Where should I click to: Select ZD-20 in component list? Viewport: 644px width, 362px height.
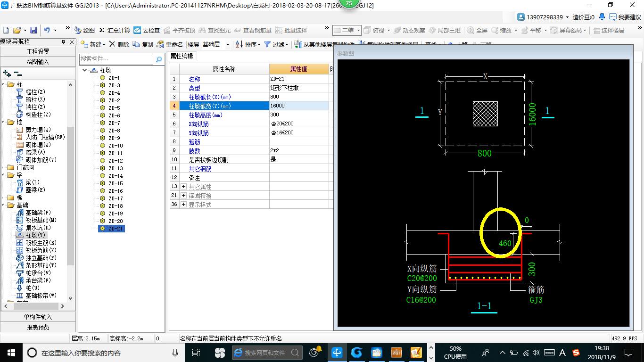point(116,221)
